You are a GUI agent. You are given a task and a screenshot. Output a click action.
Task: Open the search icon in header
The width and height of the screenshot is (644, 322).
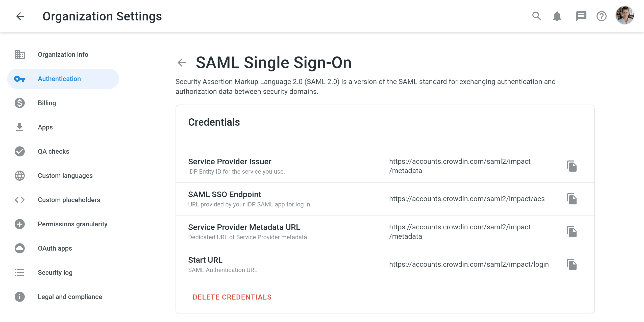pyautogui.click(x=536, y=16)
